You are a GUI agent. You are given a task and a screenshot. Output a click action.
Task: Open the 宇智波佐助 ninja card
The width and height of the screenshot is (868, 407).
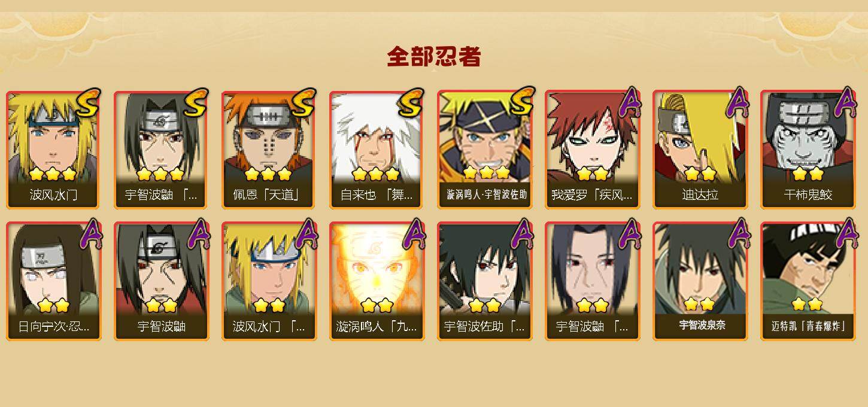pos(484,281)
